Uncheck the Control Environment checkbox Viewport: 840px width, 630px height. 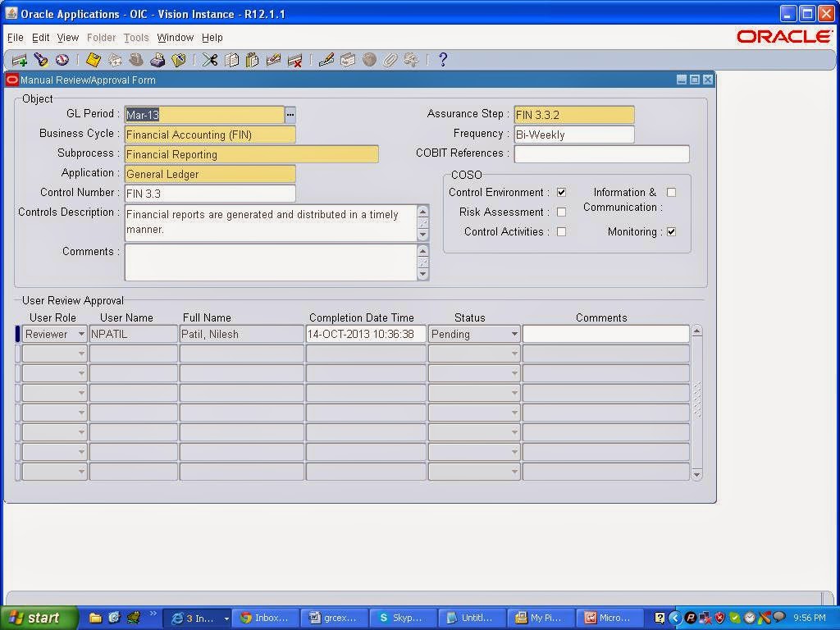pyautogui.click(x=561, y=192)
